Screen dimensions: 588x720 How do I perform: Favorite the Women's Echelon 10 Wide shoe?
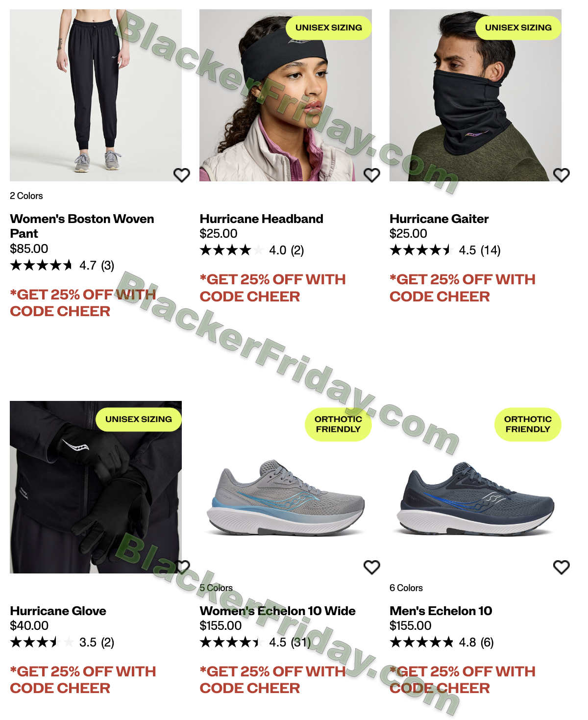click(372, 567)
